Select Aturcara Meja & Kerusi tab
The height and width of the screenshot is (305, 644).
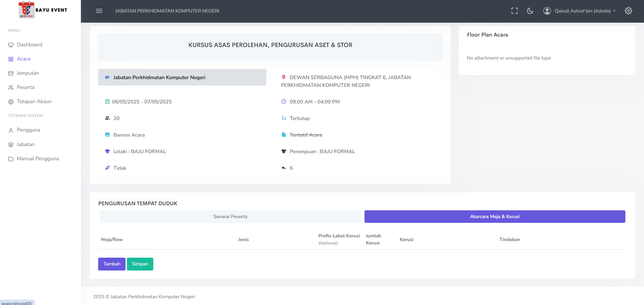coord(494,216)
